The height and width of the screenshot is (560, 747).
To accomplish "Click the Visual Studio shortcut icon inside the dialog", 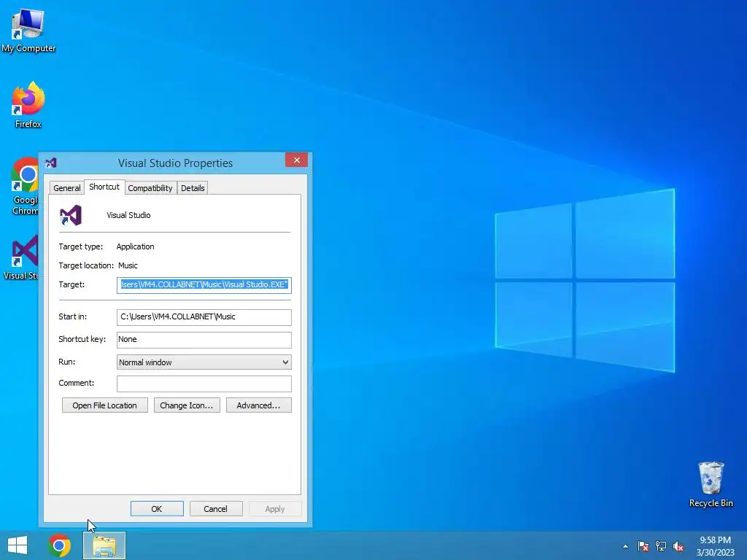I will (x=71, y=215).
